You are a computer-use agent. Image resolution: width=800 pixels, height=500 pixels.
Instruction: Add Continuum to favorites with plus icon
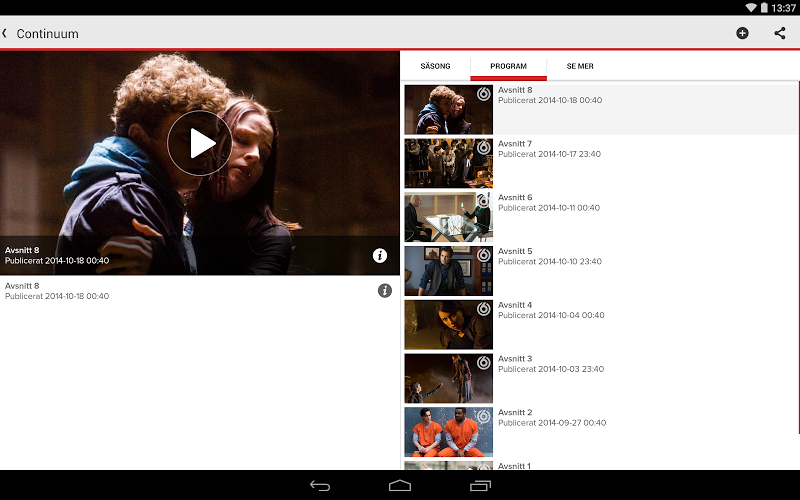742,33
